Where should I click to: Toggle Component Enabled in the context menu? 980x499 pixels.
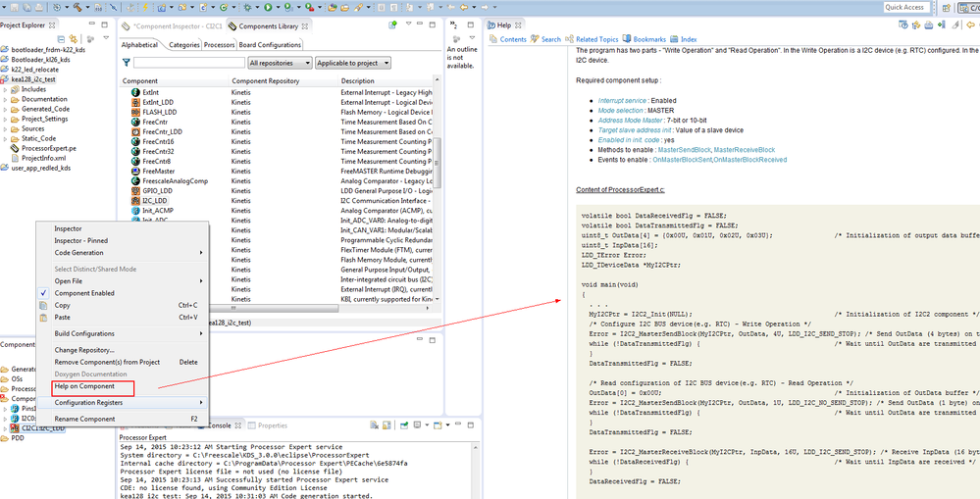pos(83,293)
